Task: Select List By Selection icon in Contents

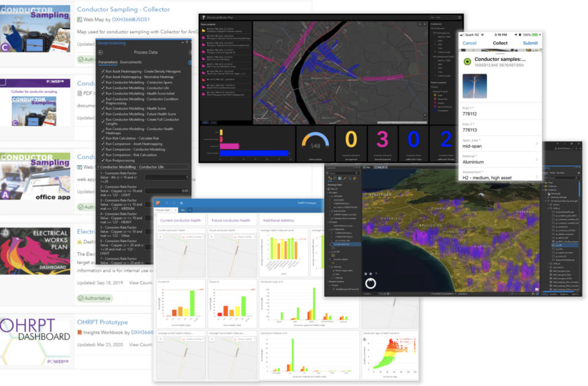Action: 340,179
